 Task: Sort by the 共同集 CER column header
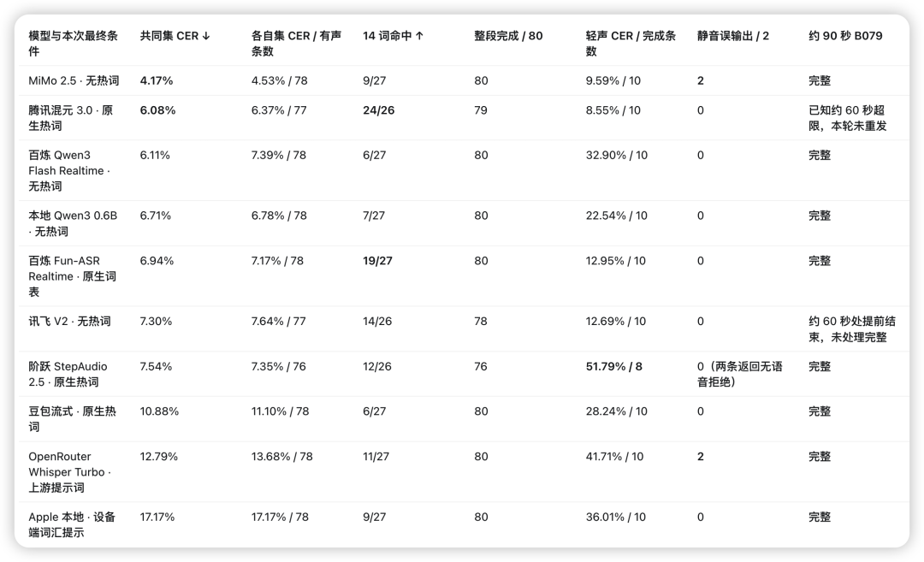[175, 36]
